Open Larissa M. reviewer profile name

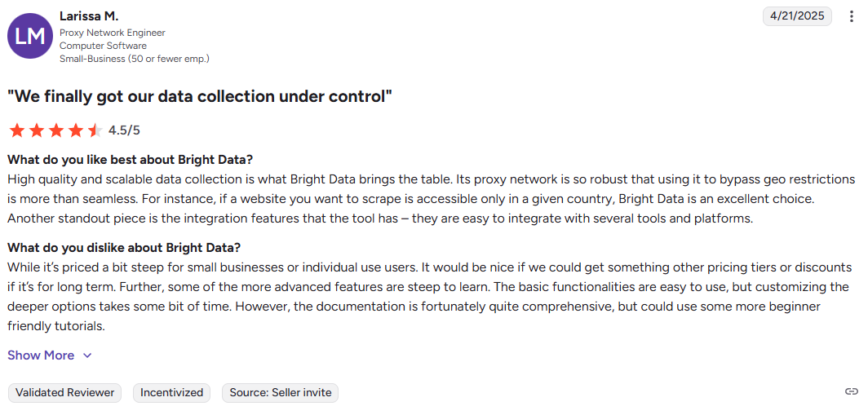pyautogui.click(x=87, y=16)
